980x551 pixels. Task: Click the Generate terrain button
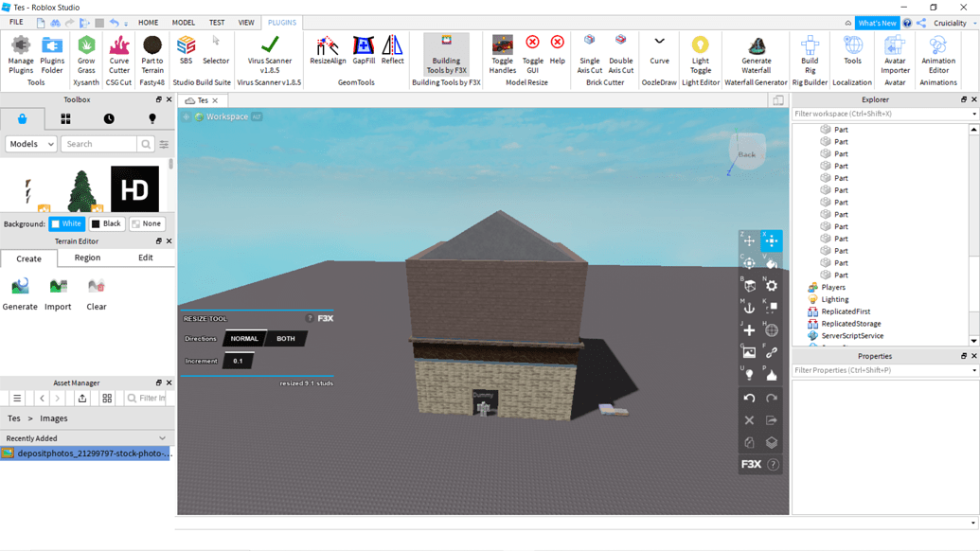point(20,294)
